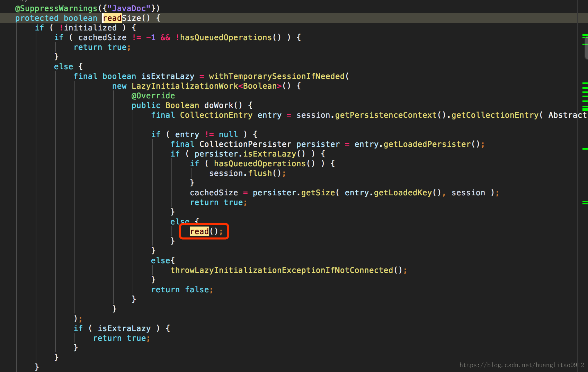Click !hasQueuedOperations() in the cachedSize condition
Image resolution: width=588 pixels, height=372 pixels.
tap(228, 37)
